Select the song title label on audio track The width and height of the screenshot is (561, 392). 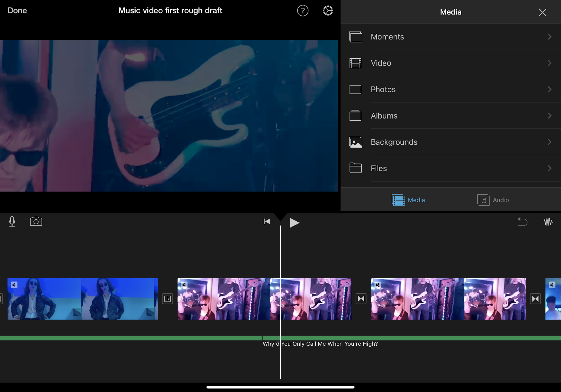pyautogui.click(x=320, y=344)
